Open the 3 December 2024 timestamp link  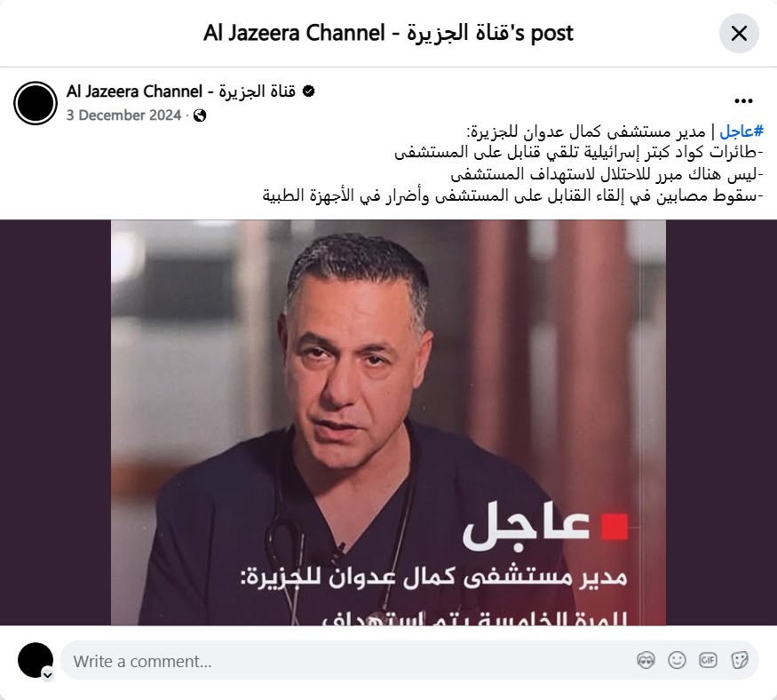coord(124,115)
